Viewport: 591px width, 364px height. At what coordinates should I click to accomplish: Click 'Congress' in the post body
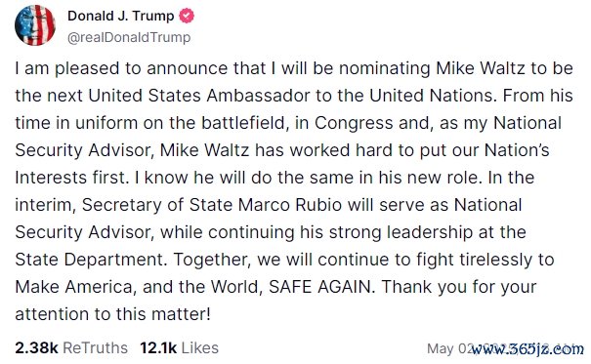click(354, 124)
